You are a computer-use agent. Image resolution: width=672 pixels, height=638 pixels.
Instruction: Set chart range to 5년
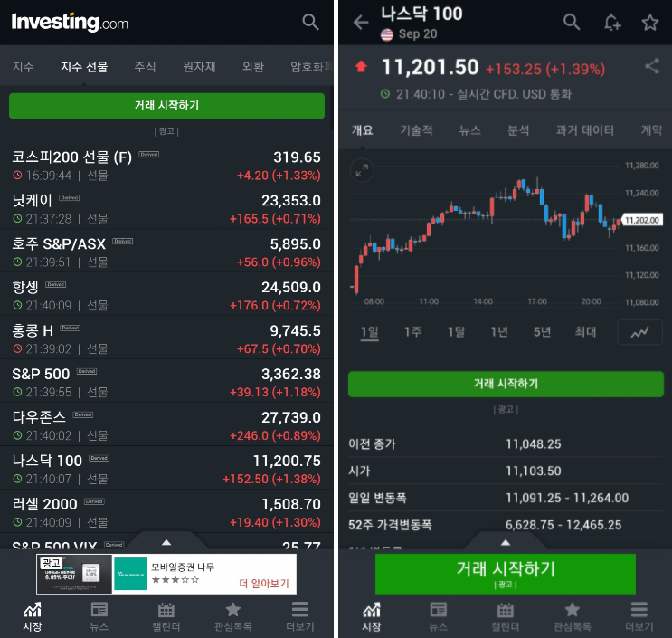(x=542, y=332)
